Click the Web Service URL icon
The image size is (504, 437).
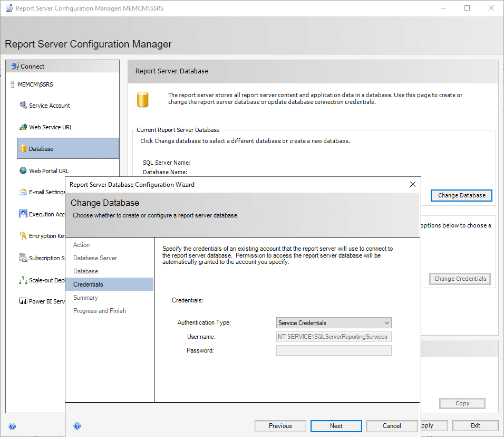click(x=23, y=127)
